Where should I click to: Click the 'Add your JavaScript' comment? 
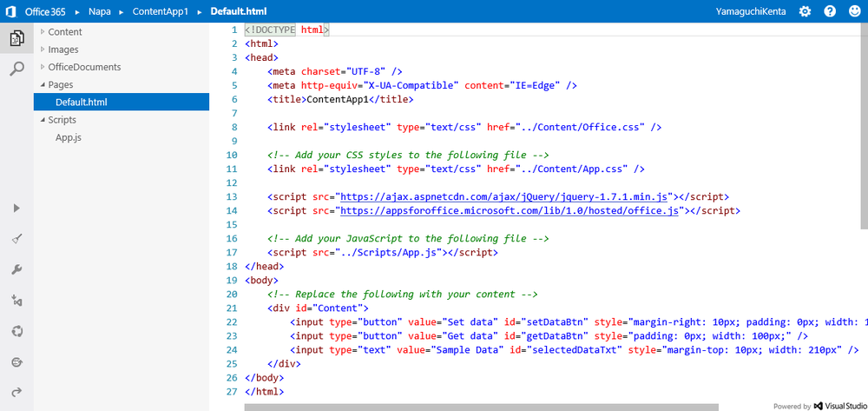(x=408, y=238)
